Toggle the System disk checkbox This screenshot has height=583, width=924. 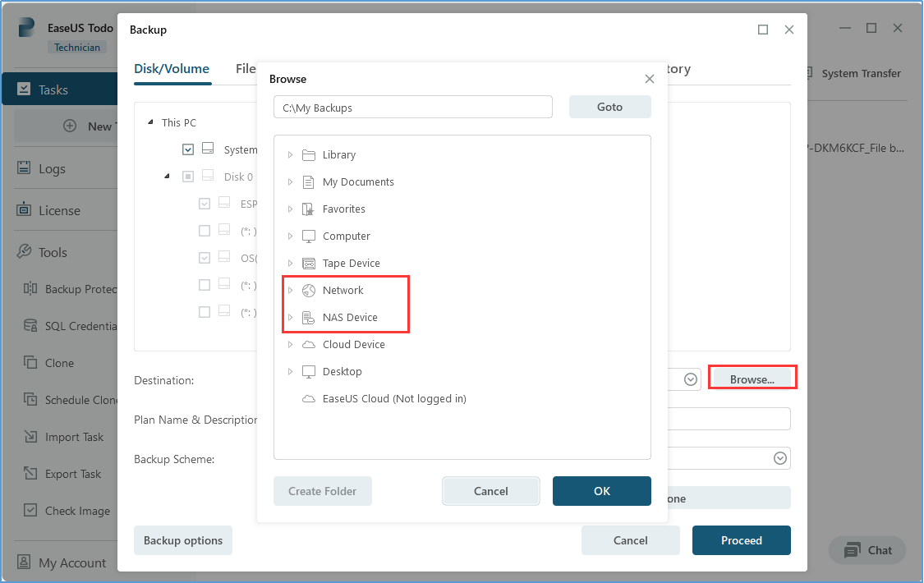(x=188, y=149)
